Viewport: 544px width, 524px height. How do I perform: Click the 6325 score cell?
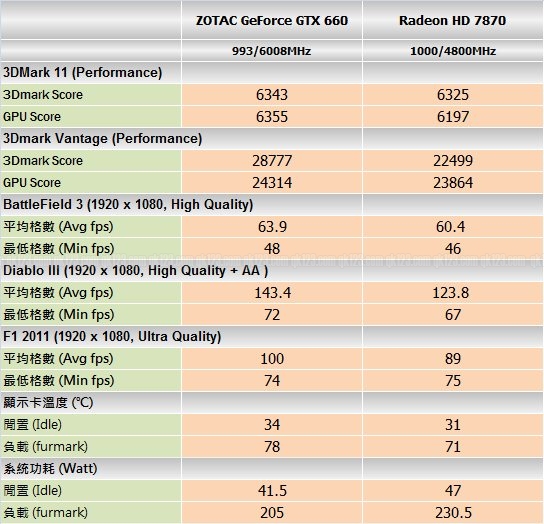pyautogui.click(x=453, y=95)
